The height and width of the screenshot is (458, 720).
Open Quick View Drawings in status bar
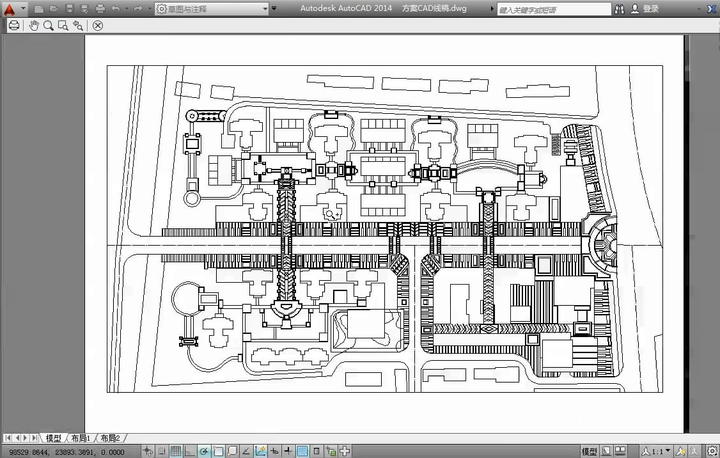(x=620, y=452)
